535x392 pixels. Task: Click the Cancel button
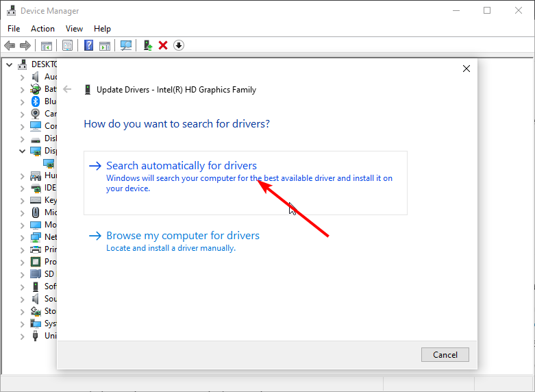pos(445,355)
